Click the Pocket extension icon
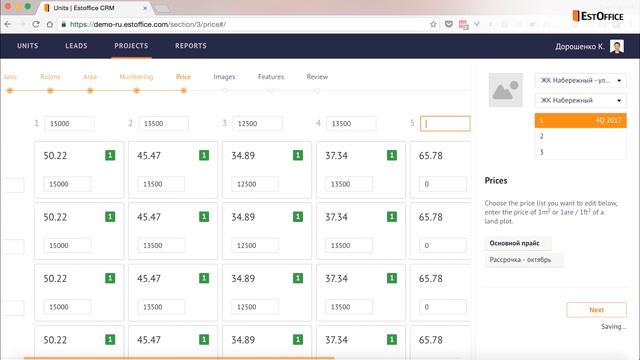640x360 pixels. coord(449,24)
